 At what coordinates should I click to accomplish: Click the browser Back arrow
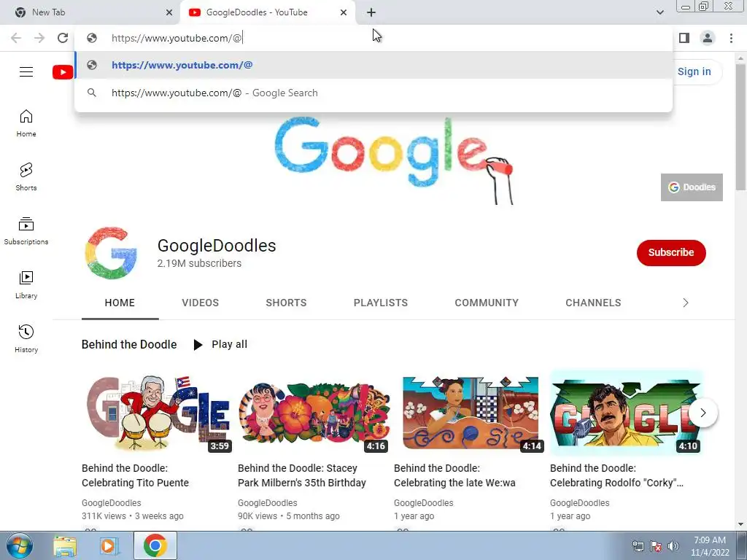[16, 38]
